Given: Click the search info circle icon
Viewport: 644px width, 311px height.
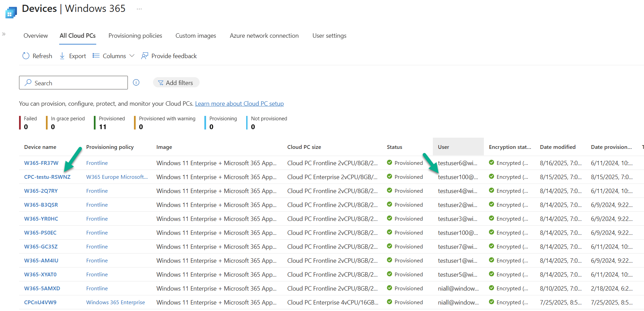Looking at the screenshot, I should [x=136, y=83].
